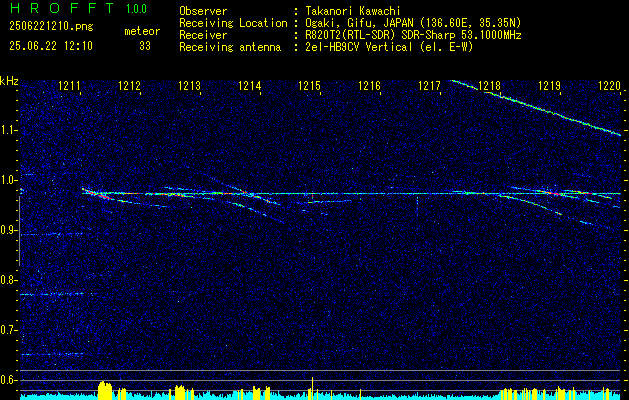Image resolution: width=629 pixels, height=400 pixels.
Task: Click the 2el-HB9CV Vertical antenna text
Action: pyautogui.click(x=389, y=47)
